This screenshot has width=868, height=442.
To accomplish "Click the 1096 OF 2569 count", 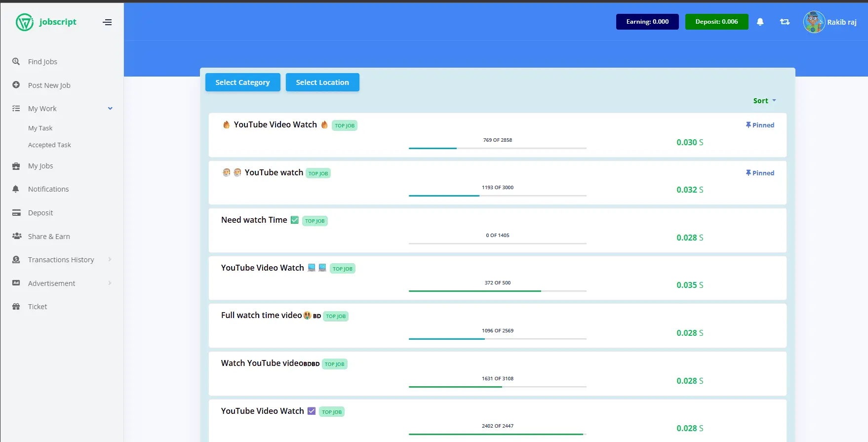I will pos(498,331).
